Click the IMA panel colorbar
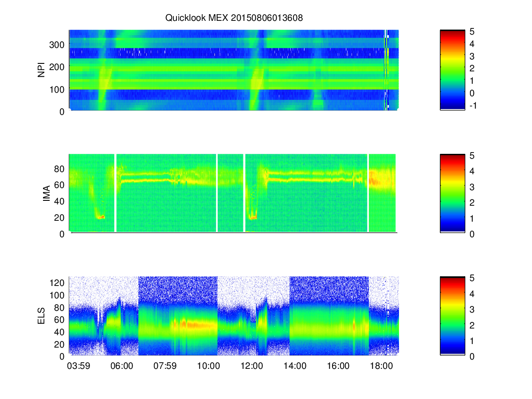The height and width of the screenshot is (399, 532). pos(452,193)
